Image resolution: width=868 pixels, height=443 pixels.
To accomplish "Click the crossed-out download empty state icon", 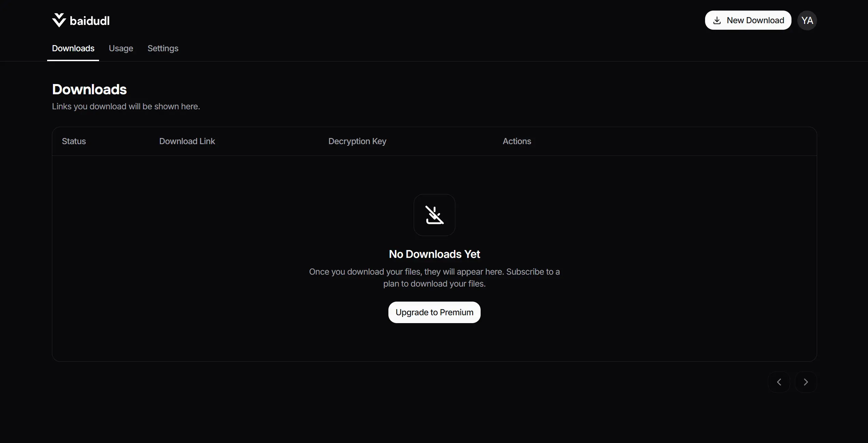I will (434, 214).
